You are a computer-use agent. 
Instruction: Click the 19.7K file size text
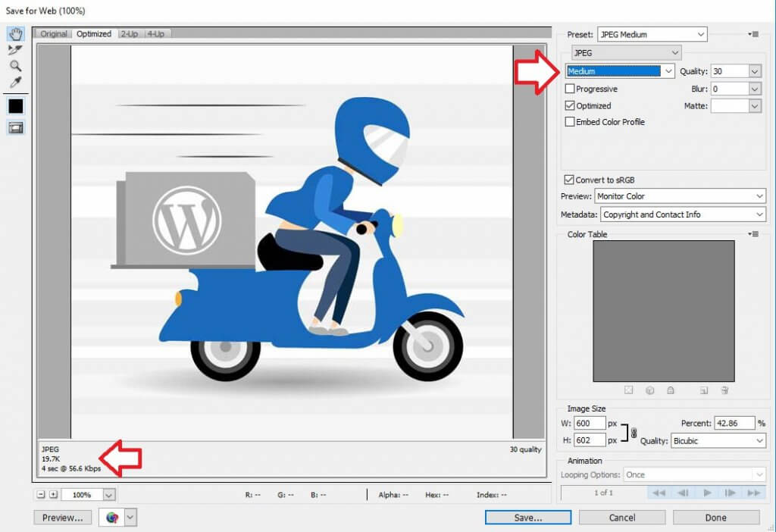pyautogui.click(x=51, y=458)
